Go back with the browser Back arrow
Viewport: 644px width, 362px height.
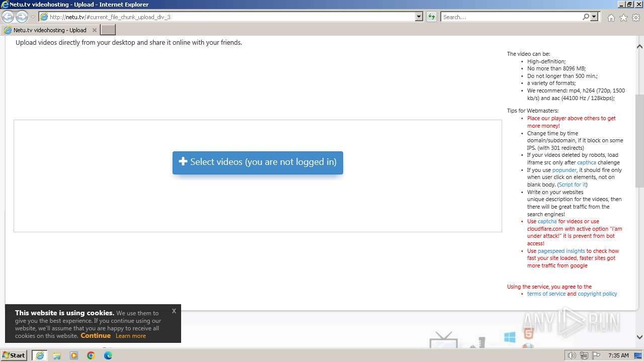(8, 17)
